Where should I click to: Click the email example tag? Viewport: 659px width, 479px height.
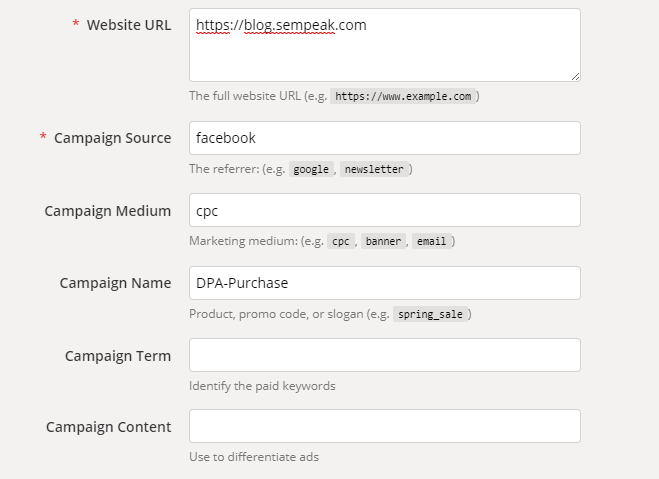(431, 241)
